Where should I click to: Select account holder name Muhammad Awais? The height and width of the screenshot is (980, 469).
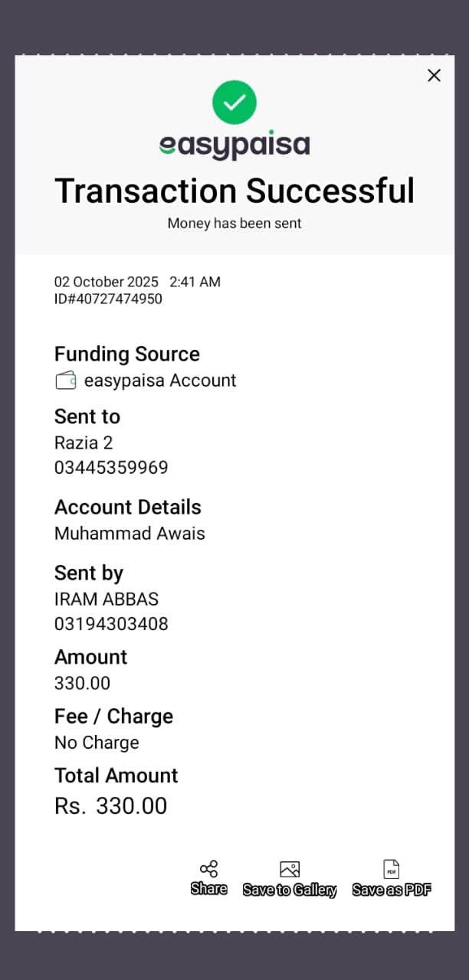coord(130,534)
